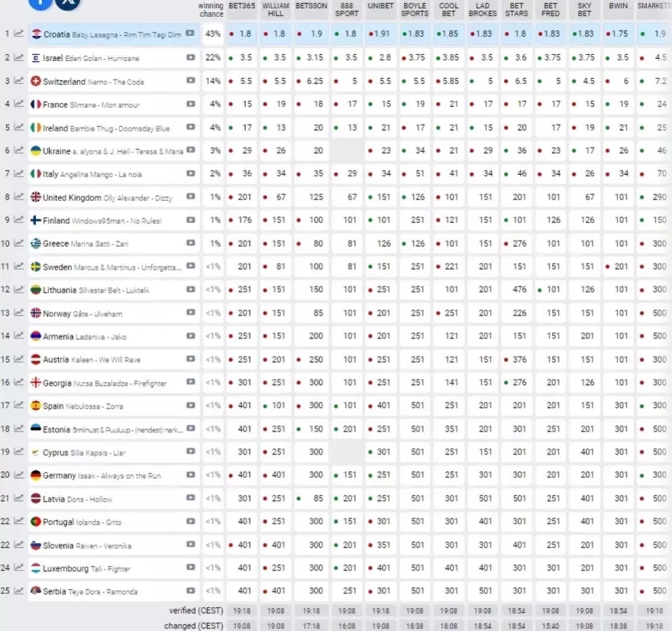Viewport: 672px width, 631px height.
Task: Watch the video icon for Ukraine's entry
Action: (x=190, y=151)
